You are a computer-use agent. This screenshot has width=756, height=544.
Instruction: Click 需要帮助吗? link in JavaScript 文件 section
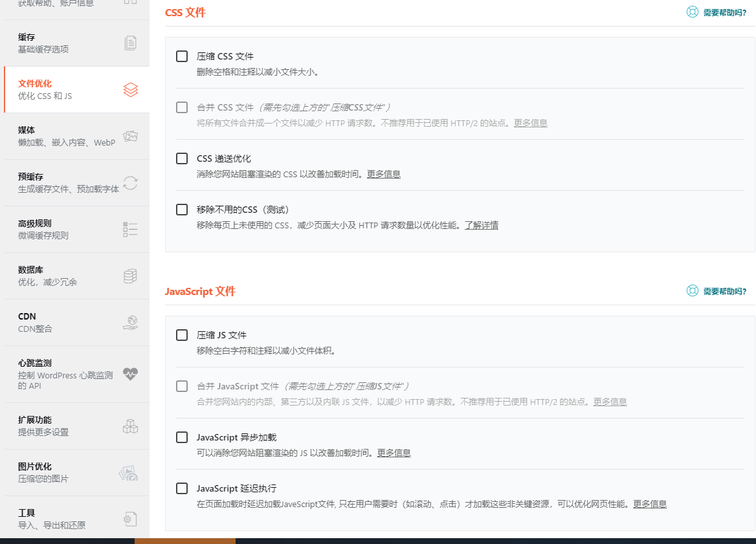pyautogui.click(x=724, y=291)
